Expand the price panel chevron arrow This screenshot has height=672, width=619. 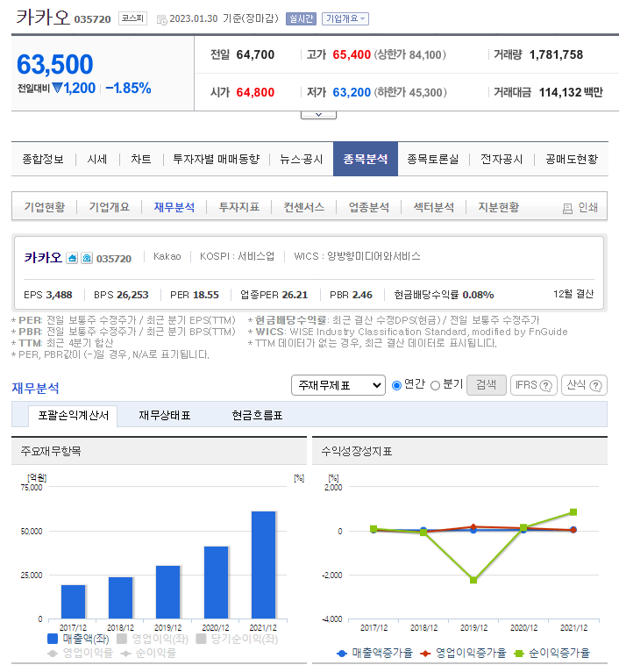318,115
